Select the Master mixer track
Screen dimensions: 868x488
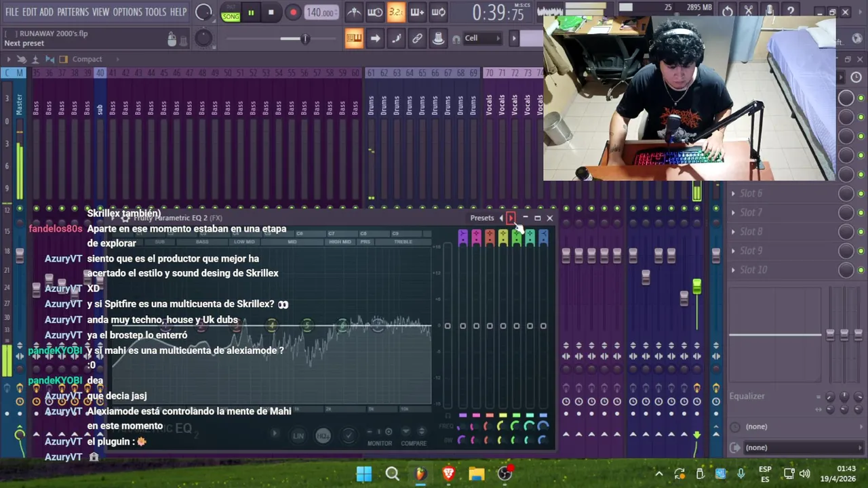19,104
